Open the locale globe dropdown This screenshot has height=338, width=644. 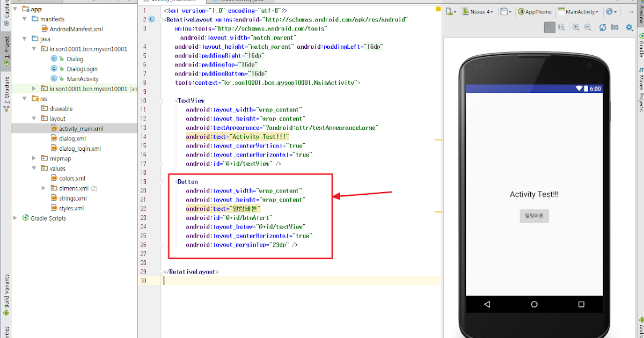[x=611, y=12]
